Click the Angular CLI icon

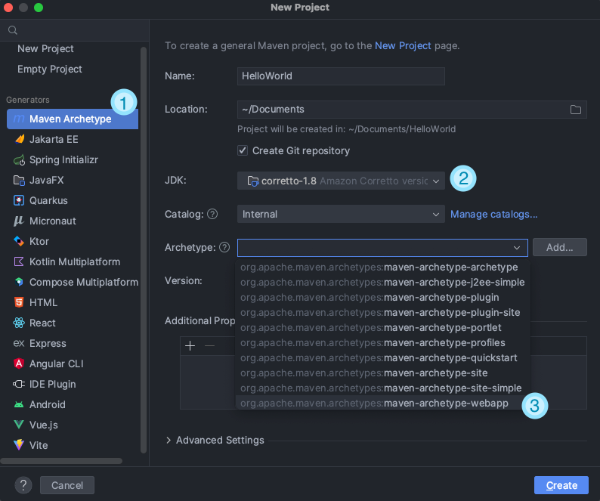point(19,364)
